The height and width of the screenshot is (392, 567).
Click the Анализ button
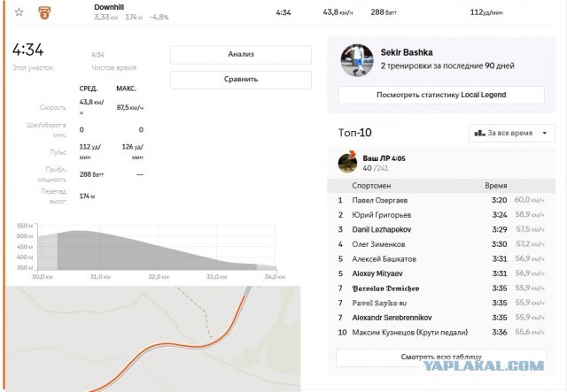point(240,55)
